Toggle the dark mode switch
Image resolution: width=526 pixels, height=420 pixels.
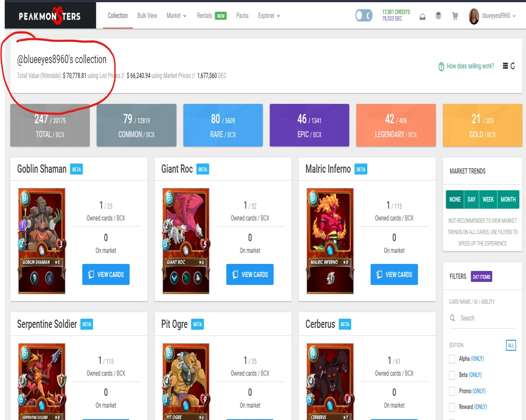pos(364,16)
